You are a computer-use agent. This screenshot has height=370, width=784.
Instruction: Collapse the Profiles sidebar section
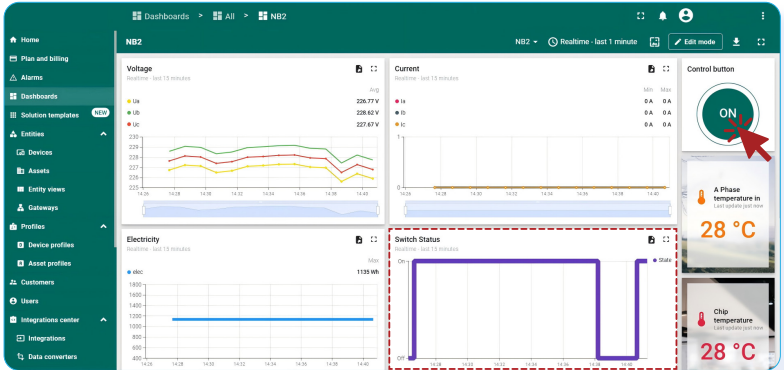point(104,226)
